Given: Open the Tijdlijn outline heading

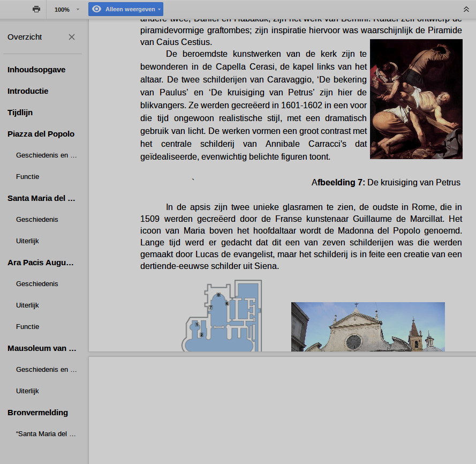Looking at the screenshot, I should (x=19, y=113).
